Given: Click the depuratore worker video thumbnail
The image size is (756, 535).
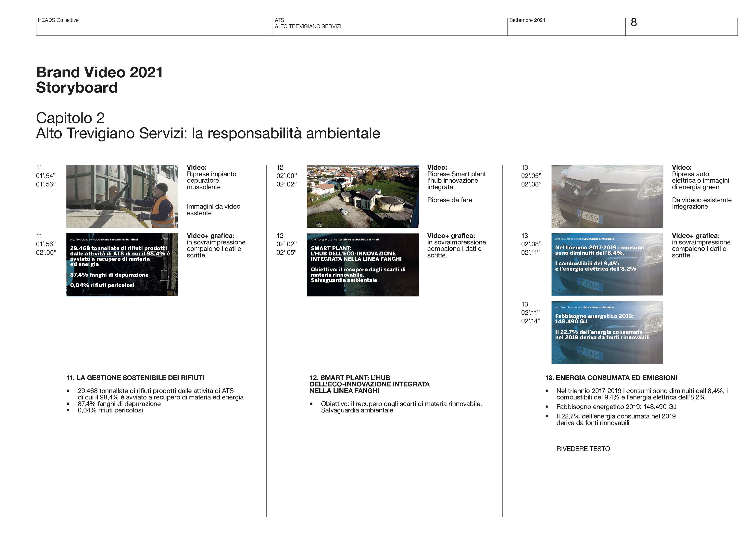Looking at the screenshot, I should 122,196.
